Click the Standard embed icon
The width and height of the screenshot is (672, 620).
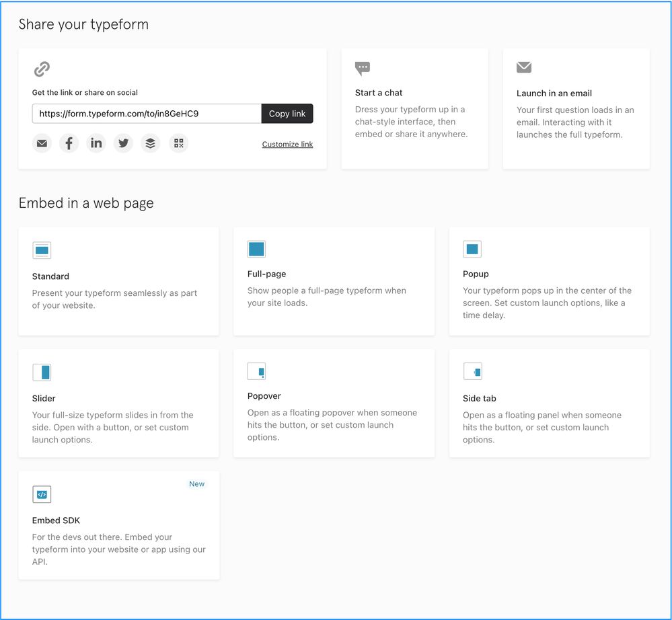[x=42, y=250]
